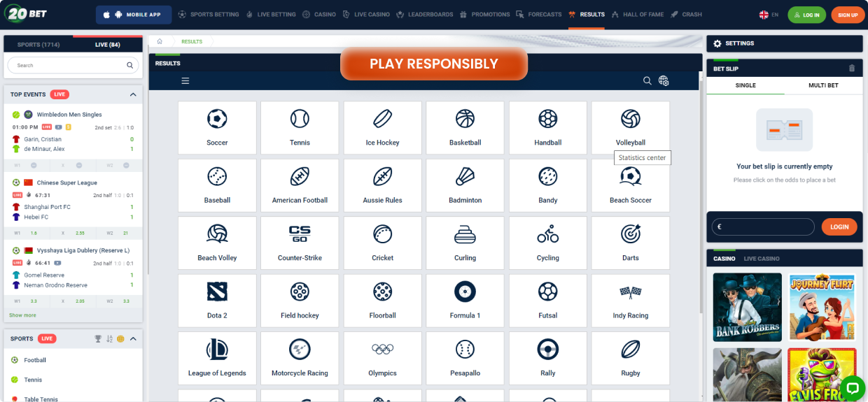868x402 pixels.
Task: Clear bet slip with trash icon
Action: point(852,69)
